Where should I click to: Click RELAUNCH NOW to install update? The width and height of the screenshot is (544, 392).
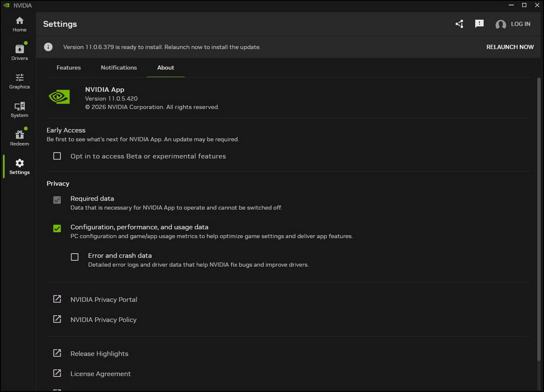(x=510, y=47)
